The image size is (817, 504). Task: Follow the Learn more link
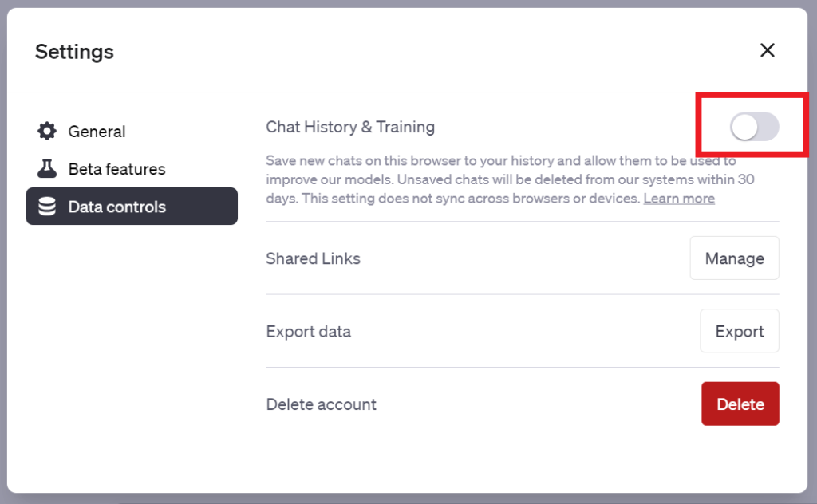click(x=679, y=199)
